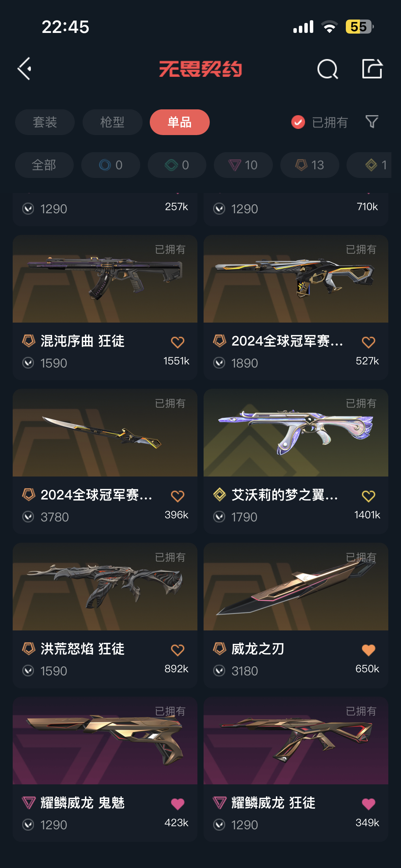Tap the back arrow icon
This screenshot has width=401, height=868.
[25, 69]
